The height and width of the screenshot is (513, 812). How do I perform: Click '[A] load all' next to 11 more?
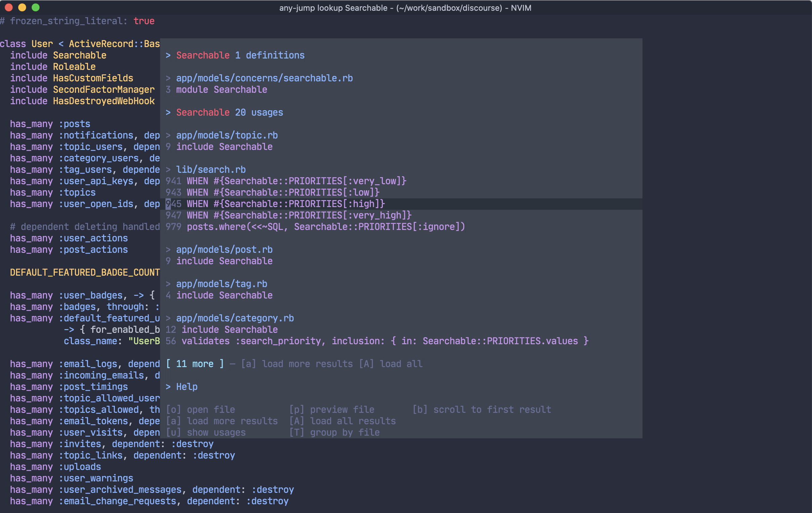[391, 364]
